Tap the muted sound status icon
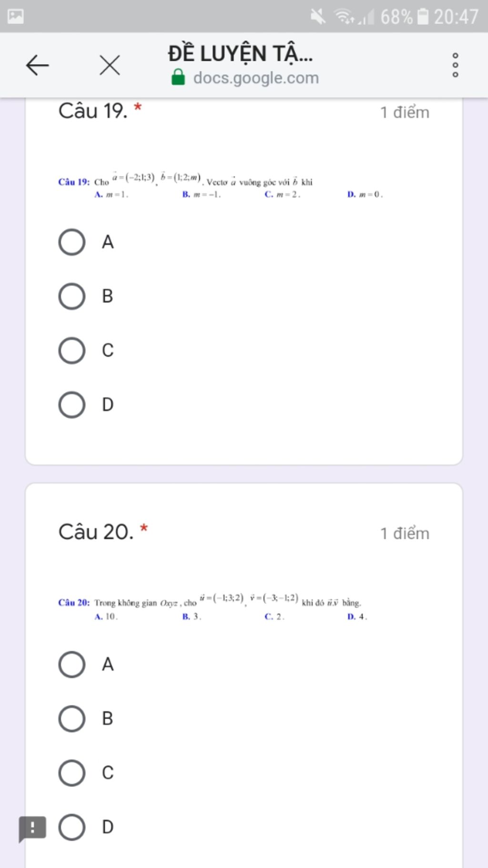488x868 pixels. [x=318, y=17]
